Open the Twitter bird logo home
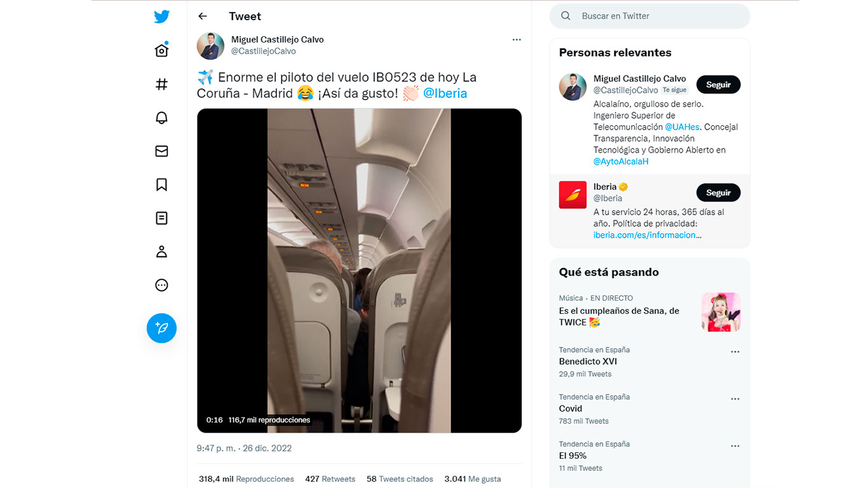The width and height of the screenshot is (868, 488). tap(162, 17)
